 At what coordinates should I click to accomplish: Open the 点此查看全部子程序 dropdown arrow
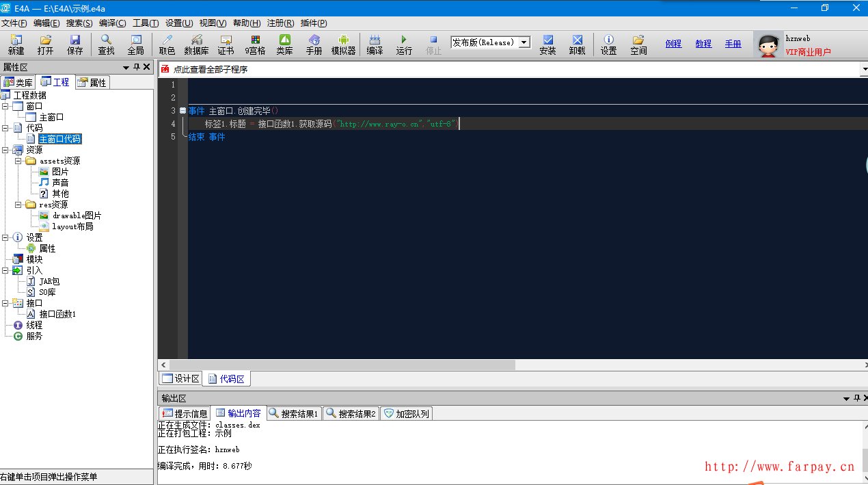click(863, 70)
